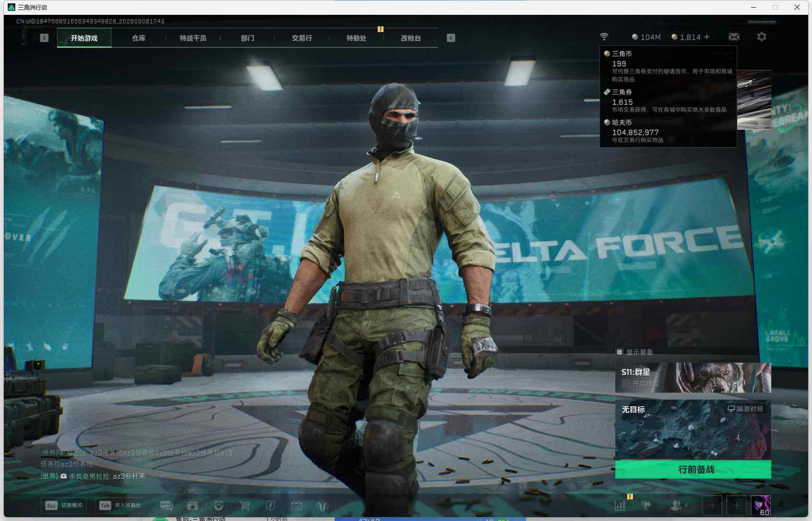The image size is (812, 521).
Task: Open the S11:群星 season banner
Action: (x=693, y=377)
